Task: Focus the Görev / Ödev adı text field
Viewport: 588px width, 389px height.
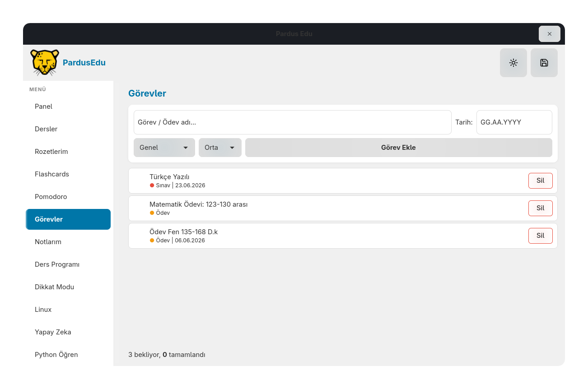Action: pyautogui.click(x=293, y=122)
